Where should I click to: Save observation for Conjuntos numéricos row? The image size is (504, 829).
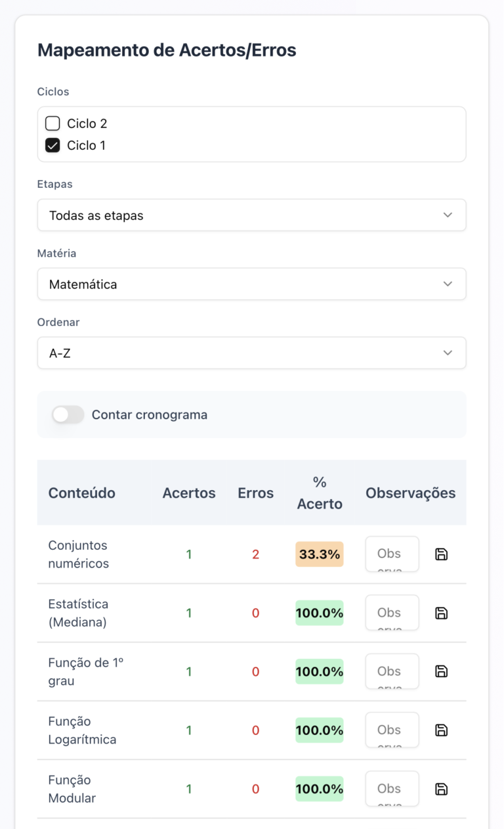tap(442, 554)
